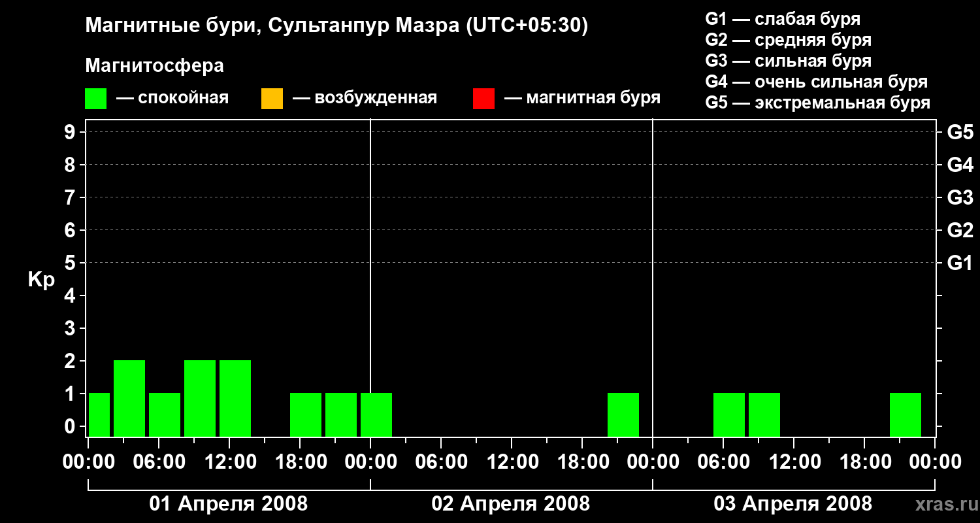Click the Kp 1 bar at 06:00 on 03 April

coord(729,414)
